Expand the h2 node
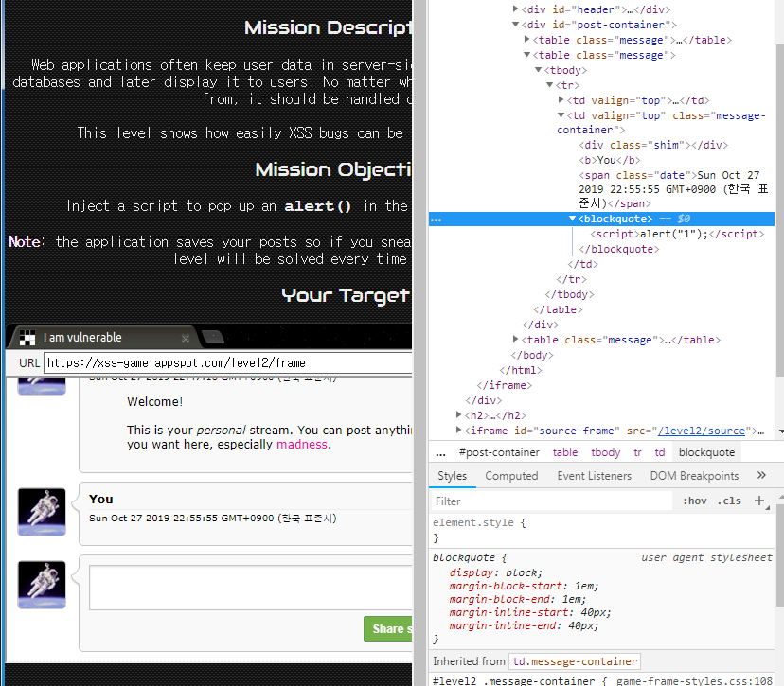 pos(458,414)
